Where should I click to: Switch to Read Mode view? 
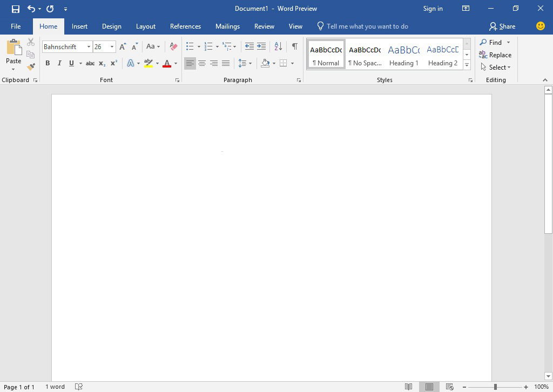408,387
